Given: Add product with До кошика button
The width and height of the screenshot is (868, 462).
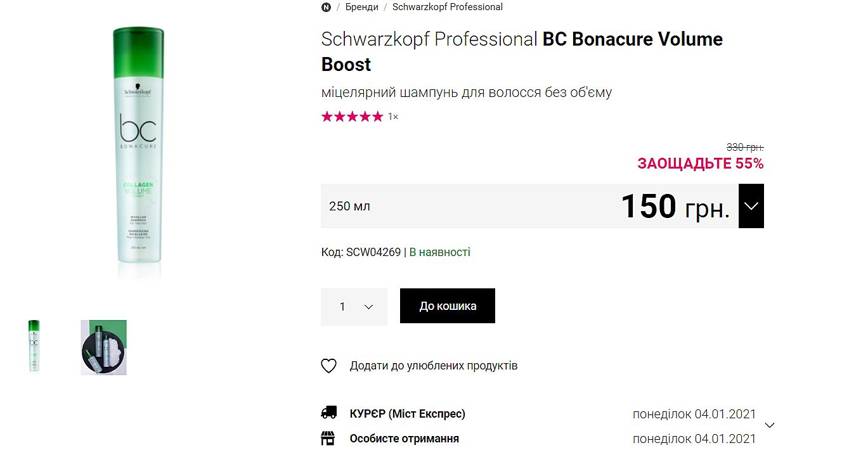Looking at the screenshot, I should [x=448, y=306].
